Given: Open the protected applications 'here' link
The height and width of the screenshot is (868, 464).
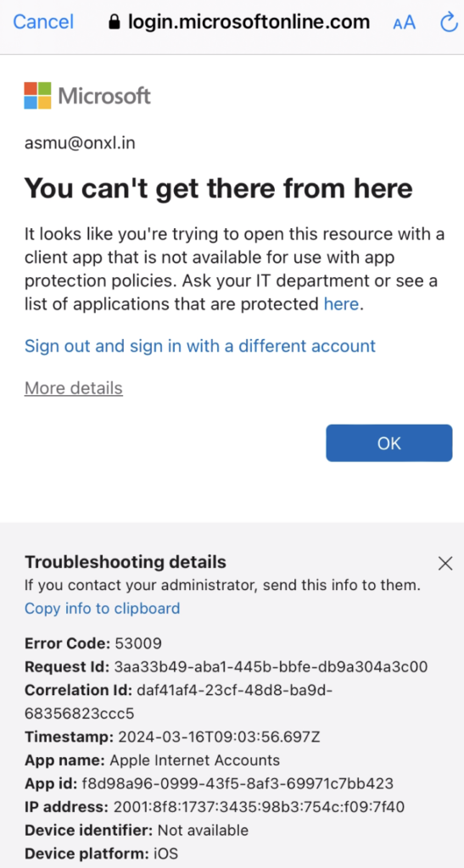Looking at the screenshot, I should tap(342, 304).
